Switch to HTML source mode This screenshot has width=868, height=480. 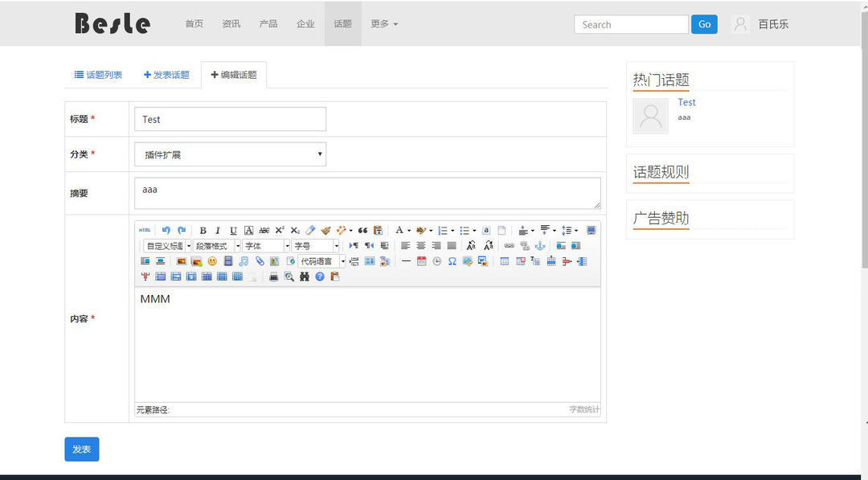click(145, 230)
